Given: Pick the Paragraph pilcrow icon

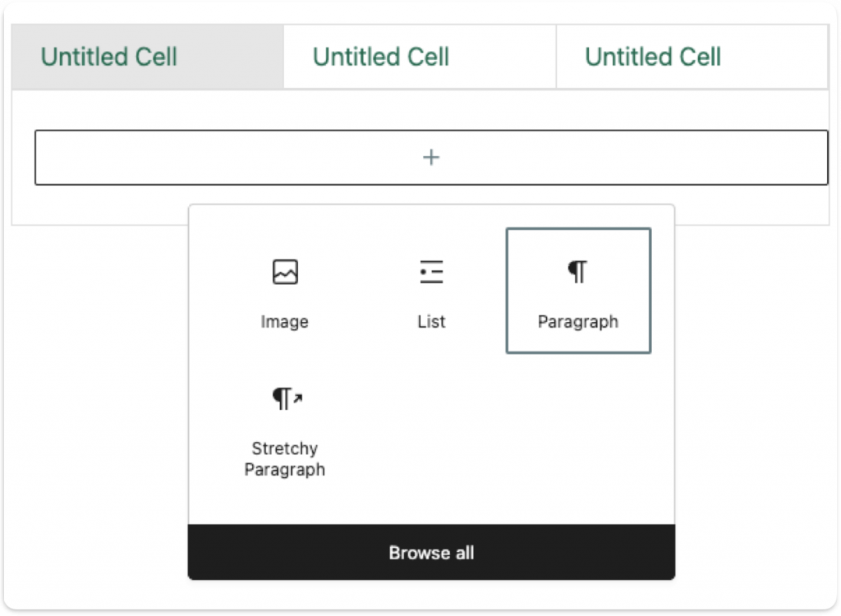Looking at the screenshot, I should [577, 272].
